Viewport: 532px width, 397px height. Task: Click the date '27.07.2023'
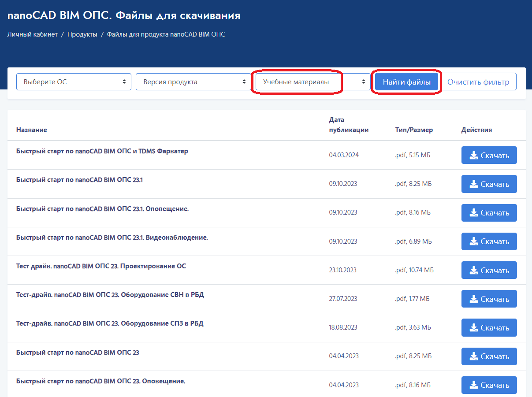click(343, 299)
